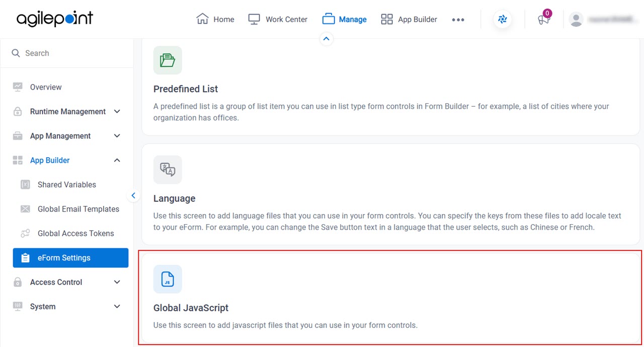Screen dimensions: 644x347
Task: Click the Global Email Templates envelope icon
Action: click(25, 209)
